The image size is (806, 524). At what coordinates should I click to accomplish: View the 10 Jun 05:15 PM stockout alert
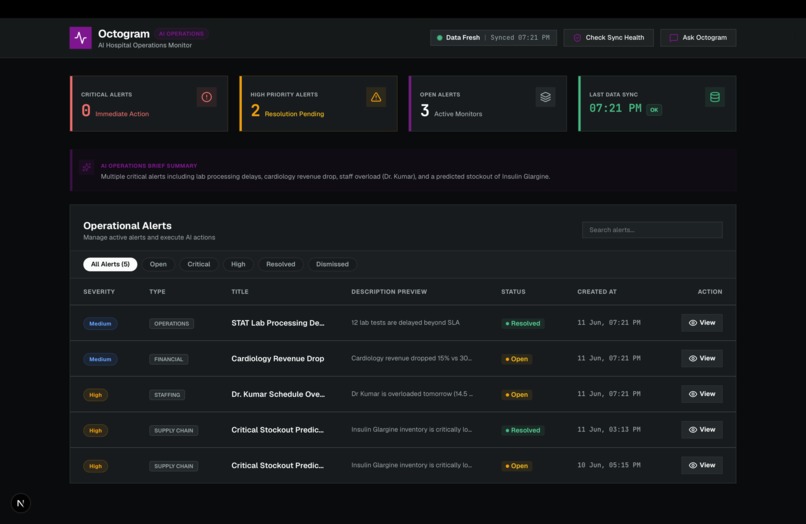(702, 465)
